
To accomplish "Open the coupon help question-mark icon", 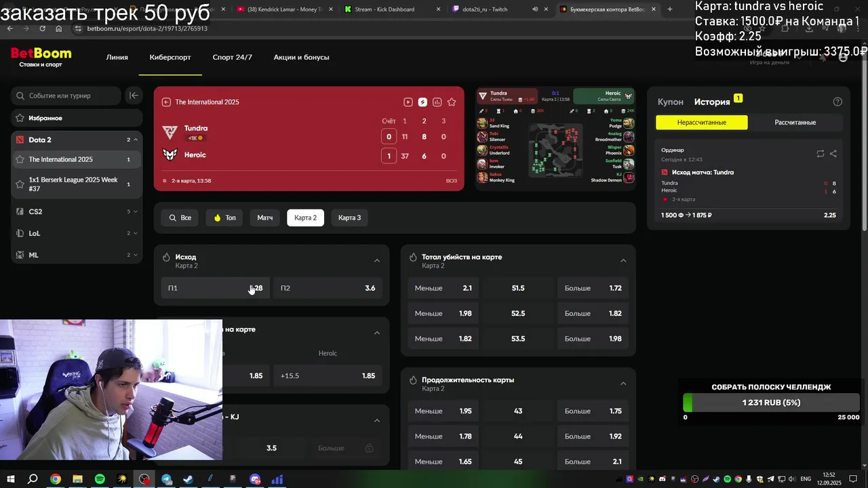I will (x=837, y=102).
